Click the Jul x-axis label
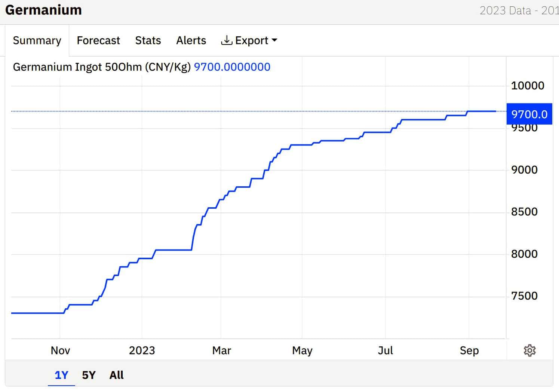The image size is (559, 392). (x=386, y=350)
